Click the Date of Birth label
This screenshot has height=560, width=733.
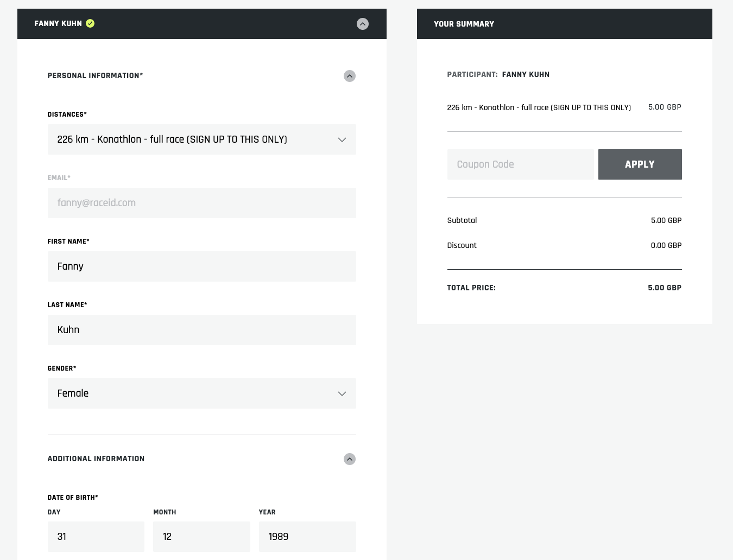tap(73, 497)
